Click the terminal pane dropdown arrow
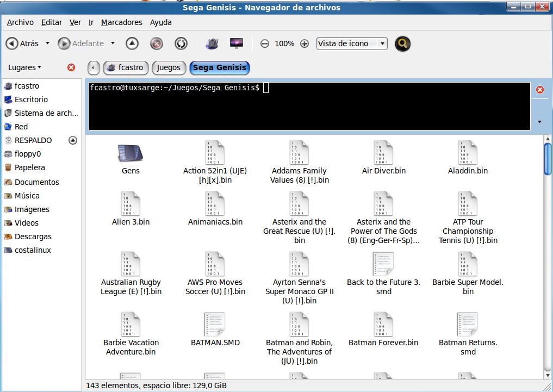Screen dimensions: 553x392 pos(539,122)
